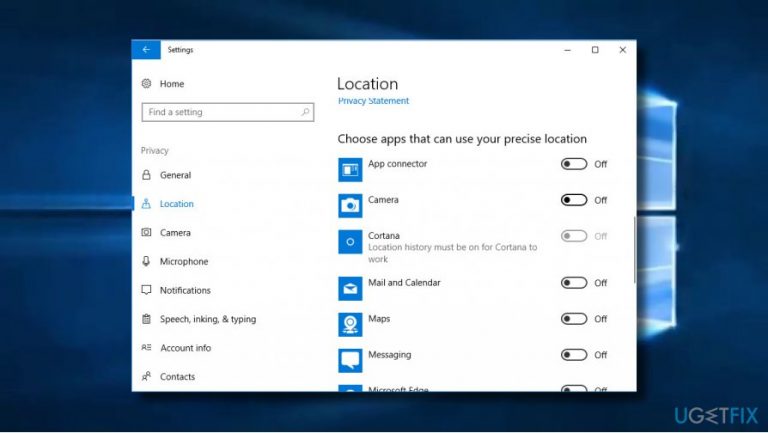Viewport: 768px width, 433px height.
Task: Open Camera privacy settings
Action: pyautogui.click(x=175, y=233)
